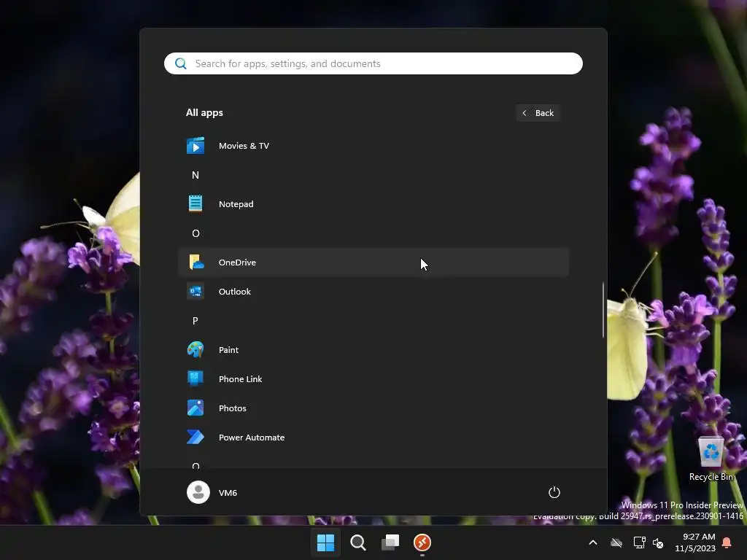Image resolution: width=747 pixels, height=560 pixels.
Task: Open the VM6 user account avatar
Action: 198,492
